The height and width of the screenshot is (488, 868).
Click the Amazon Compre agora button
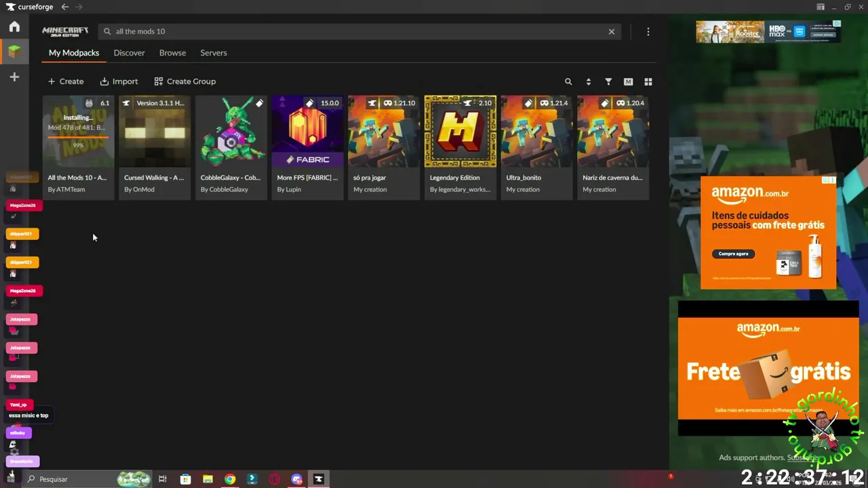(733, 253)
